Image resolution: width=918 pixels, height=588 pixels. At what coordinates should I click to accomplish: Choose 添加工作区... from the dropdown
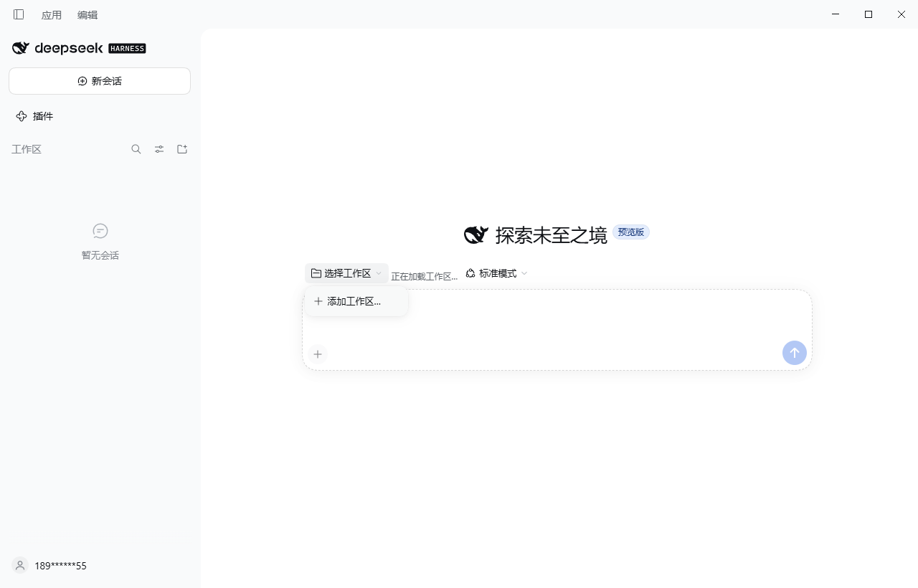click(x=356, y=301)
